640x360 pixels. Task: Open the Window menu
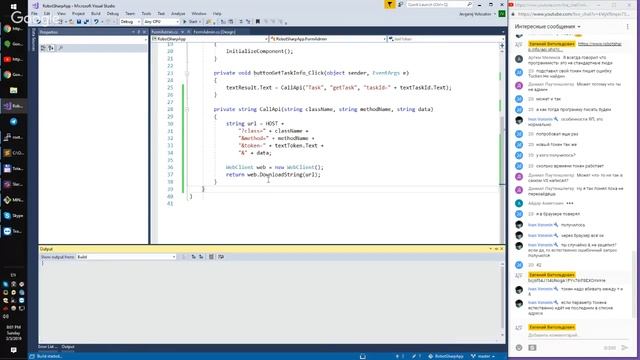point(199,13)
